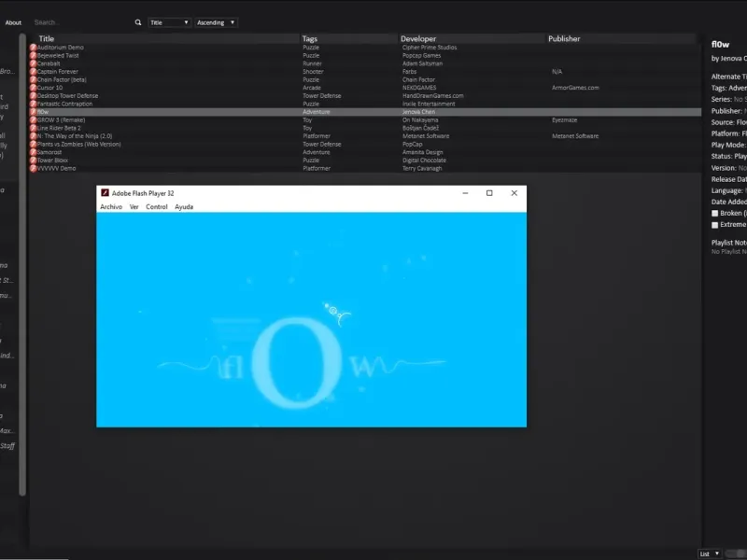Click the Flash icon beside GROW 3 (Remake)
This screenshot has height=560, width=747.
point(33,120)
